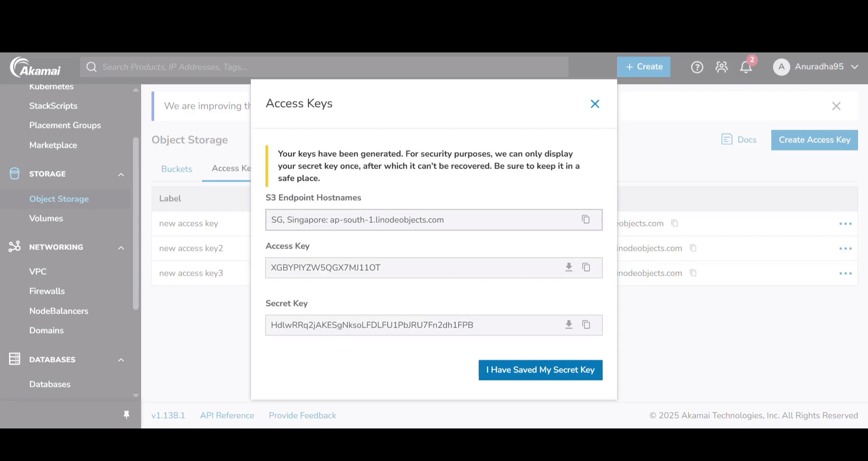Click the 'new access key3' label
868x461 pixels.
pos(191,273)
